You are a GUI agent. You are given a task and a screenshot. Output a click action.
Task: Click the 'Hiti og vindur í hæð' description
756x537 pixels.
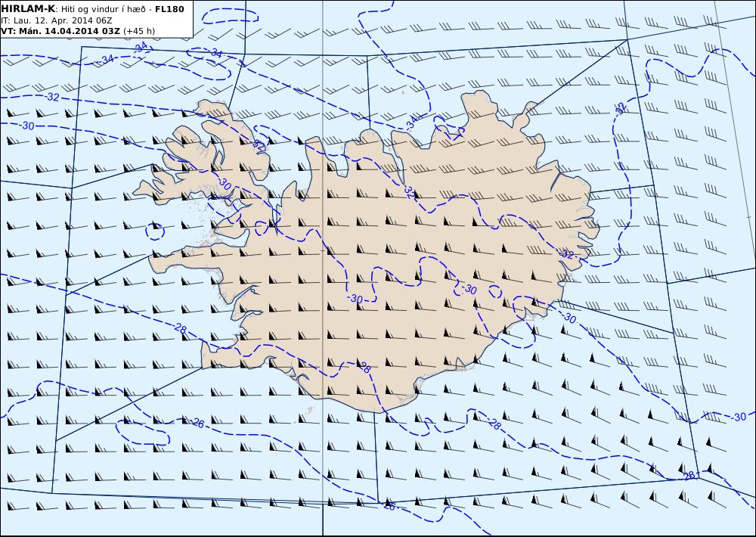coord(103,9)
